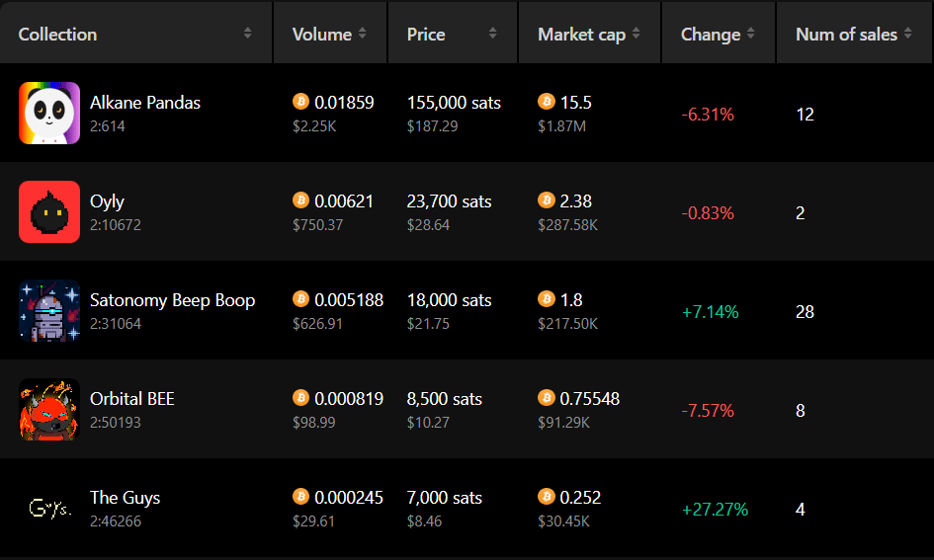Sort table using Collection column arrows
The width and height of the screenshot is (934, 560).
click(x=247, y=34)
